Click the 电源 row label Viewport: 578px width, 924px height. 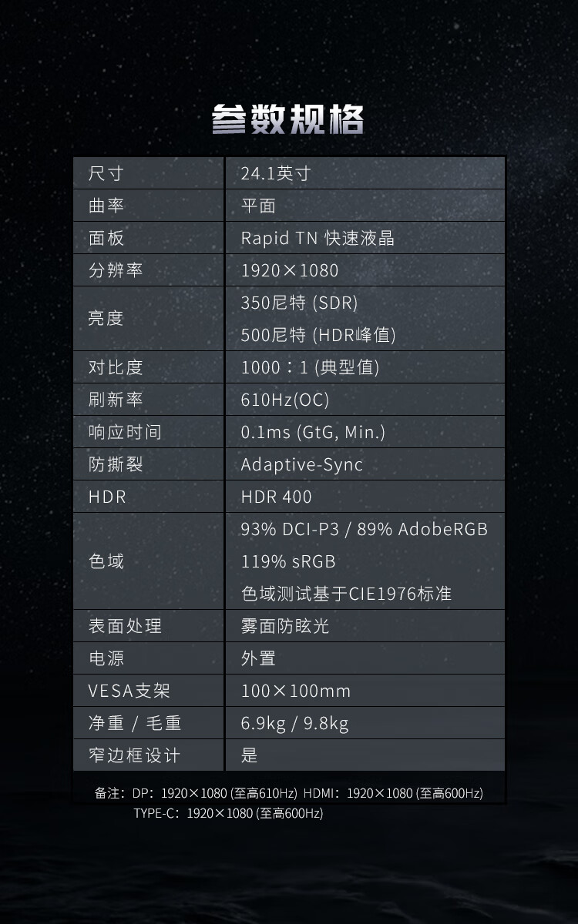pos(106,659)
